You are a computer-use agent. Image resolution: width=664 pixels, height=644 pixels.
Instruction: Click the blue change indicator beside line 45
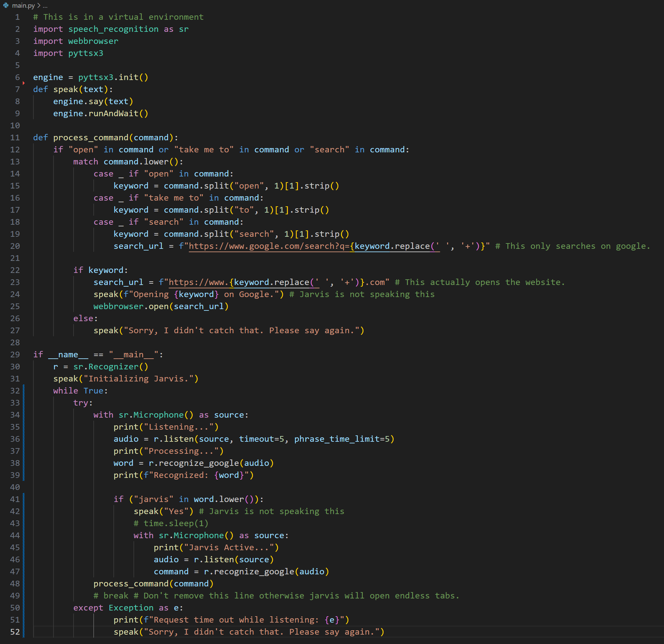click(23, 548)
